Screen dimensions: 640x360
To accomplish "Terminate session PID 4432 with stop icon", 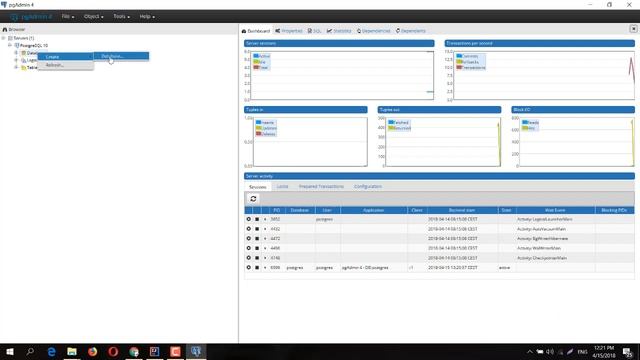I will 257,229.
